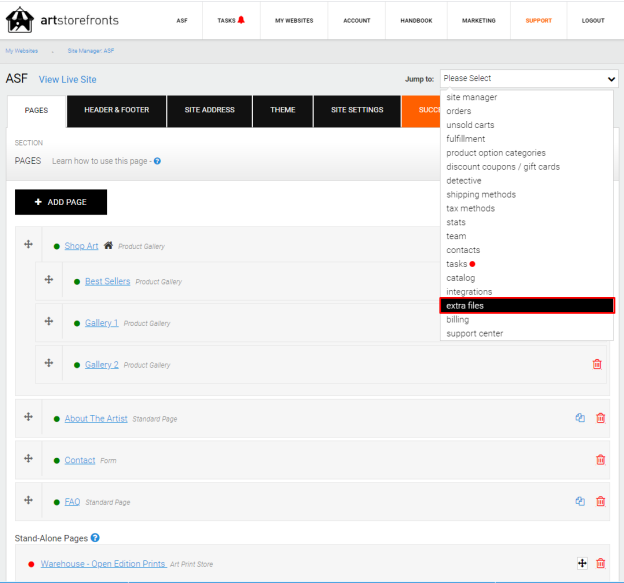Click the Add Page button
Image resolution: width=624 pixels, height=583 pixels.
(x=61, y=202)
